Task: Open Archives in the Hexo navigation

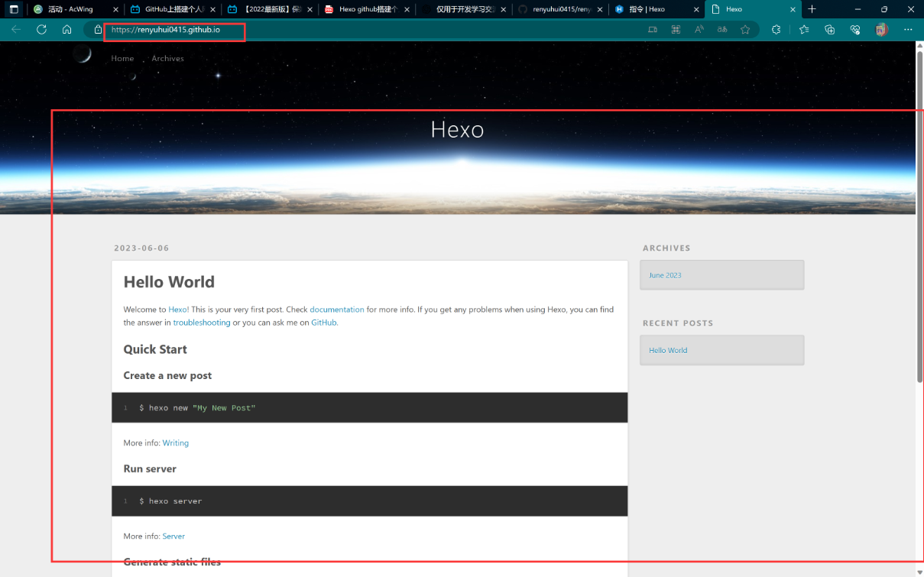Action: 167,58
